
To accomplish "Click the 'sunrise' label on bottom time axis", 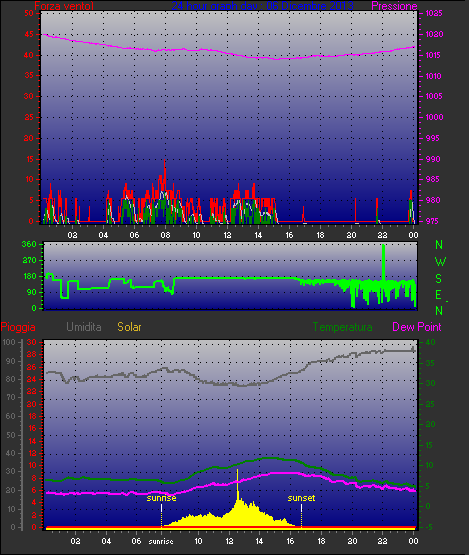I will [161, 541].
